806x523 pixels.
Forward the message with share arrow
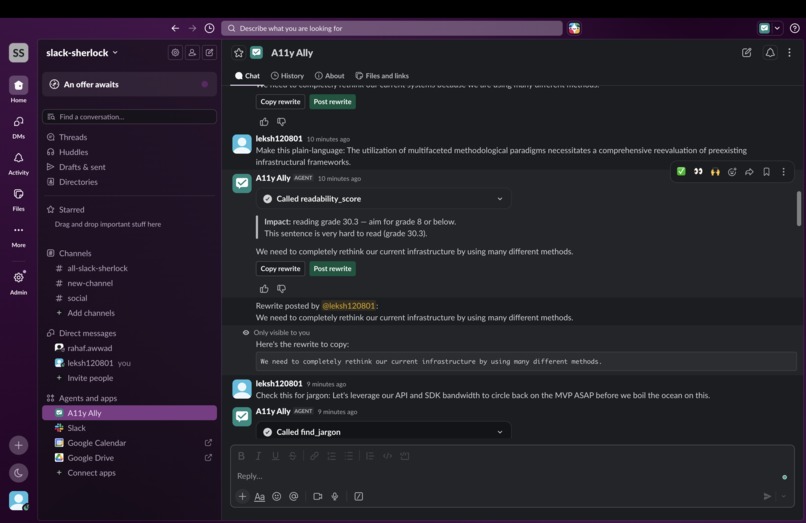pos(749,172)
